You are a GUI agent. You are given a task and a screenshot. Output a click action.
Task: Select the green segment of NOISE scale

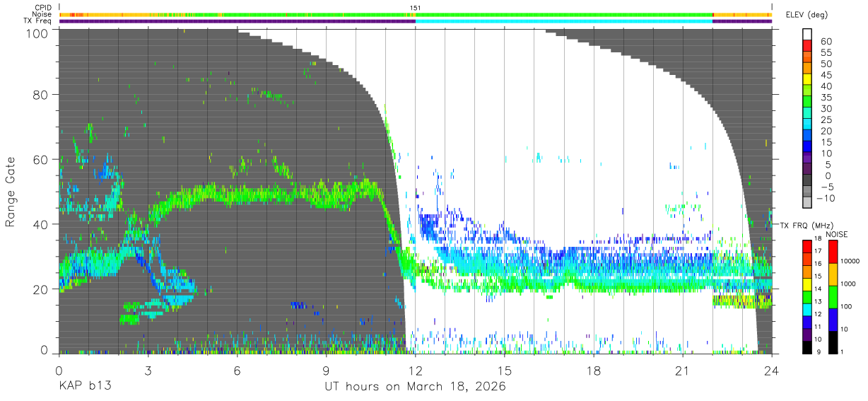click(833, 297)
